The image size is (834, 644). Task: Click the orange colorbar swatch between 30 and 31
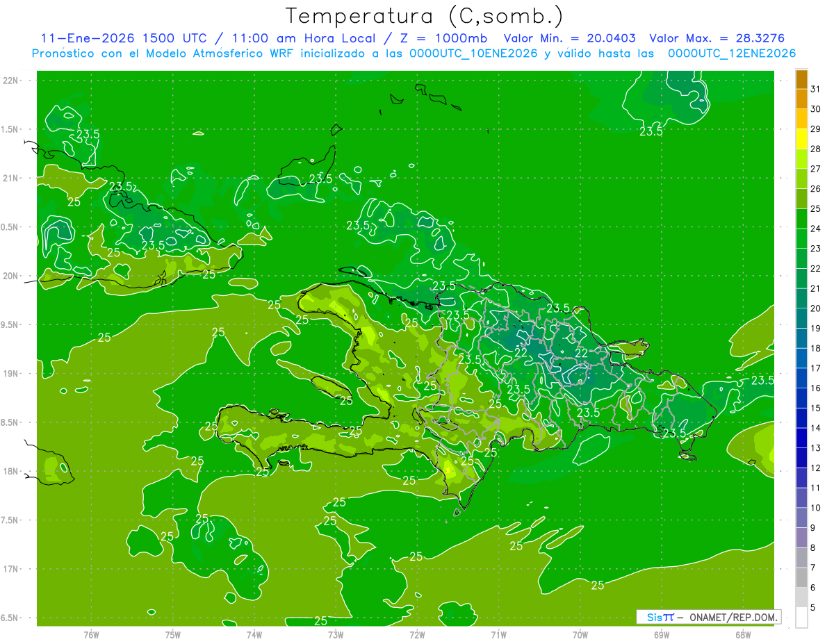[x=801, y=99]
